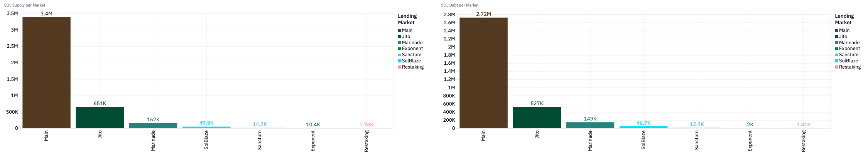This screenshot has height=161, width=868.
Task: Click the Main bar in SOL Supply chart
Action: (x=46, y=72)
